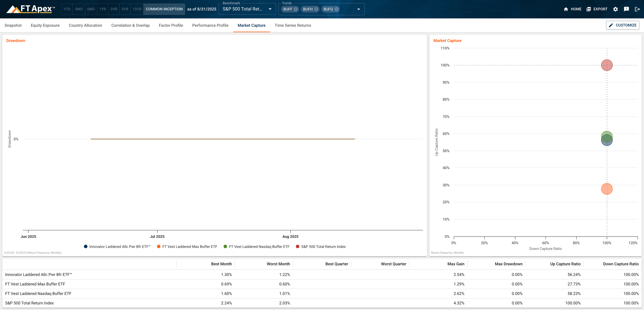Viewport: 644px width, 310px height.
Task: Click the HOME icon
Action: (566, 9)
